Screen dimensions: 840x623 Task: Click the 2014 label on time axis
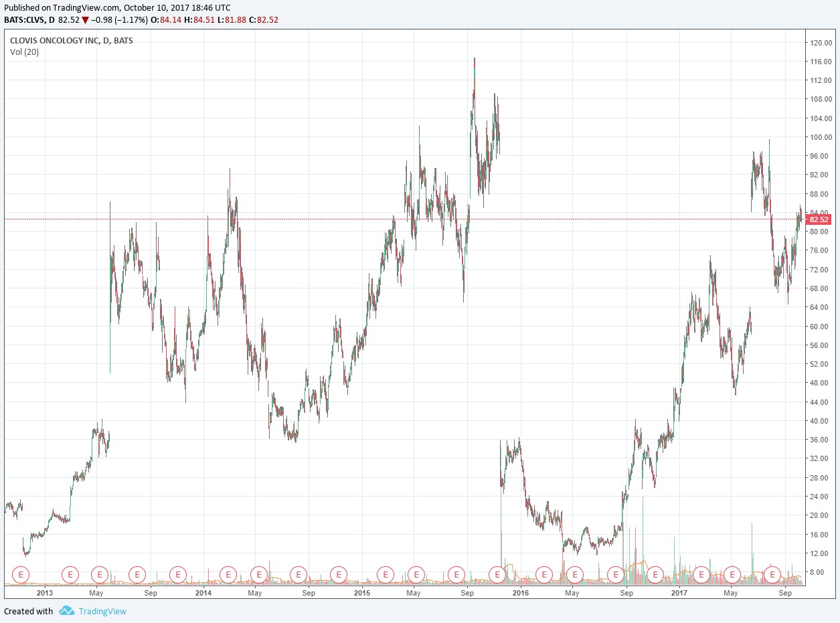point(203,593)
